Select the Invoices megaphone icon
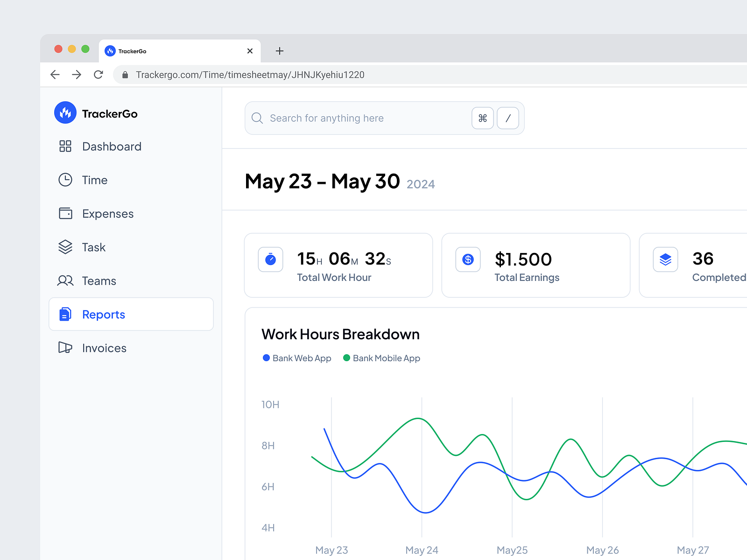 [x=65, y=348]
